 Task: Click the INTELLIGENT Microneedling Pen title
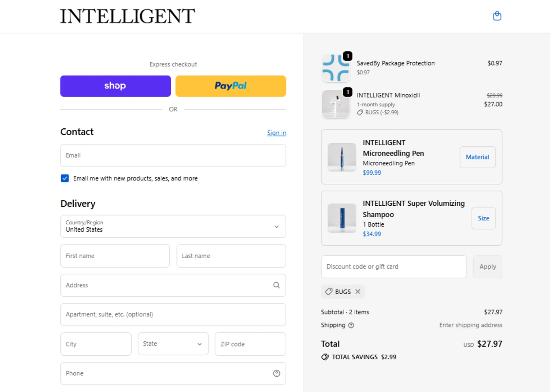tap(393, 148)
